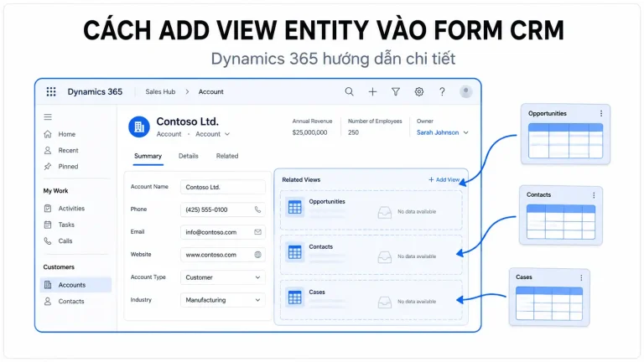644x362 pixels.
Task: Click the Phone number input field
Action: point(222,209)
